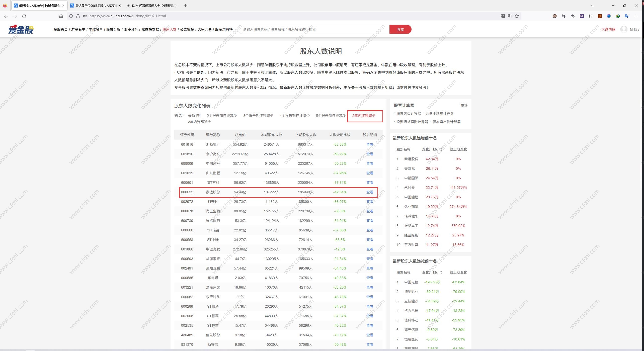Screen dimensions: 644x351
Task: Click the QR code icon in address bar
Action: 503,16
